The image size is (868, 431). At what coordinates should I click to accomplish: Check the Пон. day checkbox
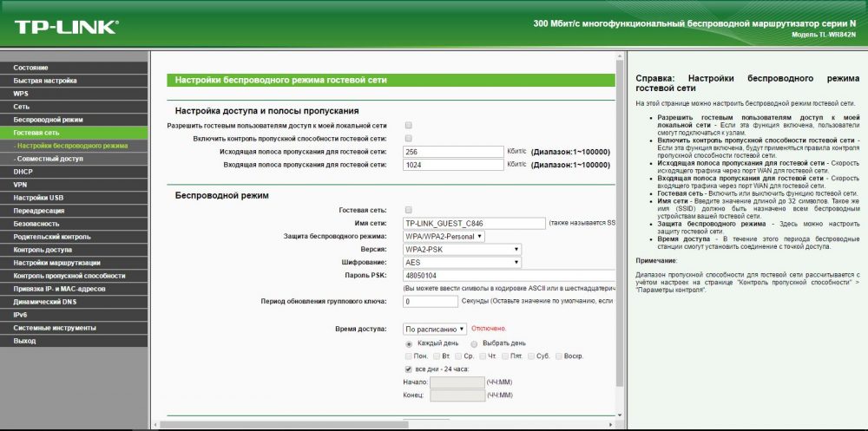coord(409,356)
